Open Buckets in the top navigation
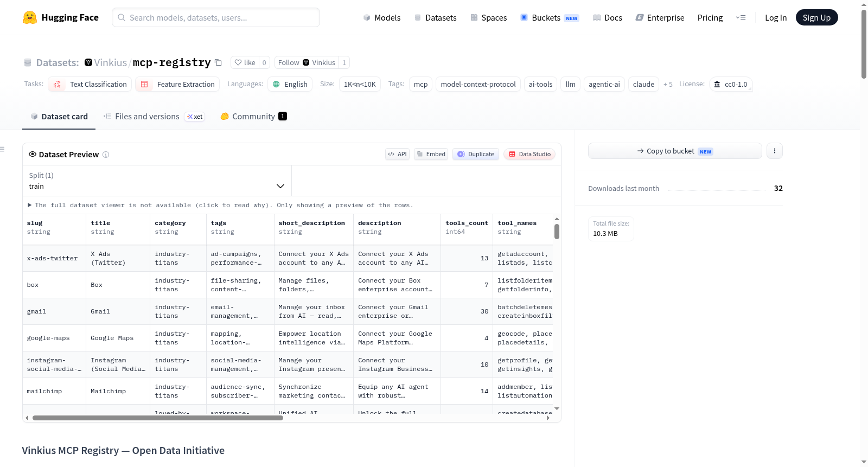The height and width of the screenshot is (467, 868). click(x=550, y=17)
